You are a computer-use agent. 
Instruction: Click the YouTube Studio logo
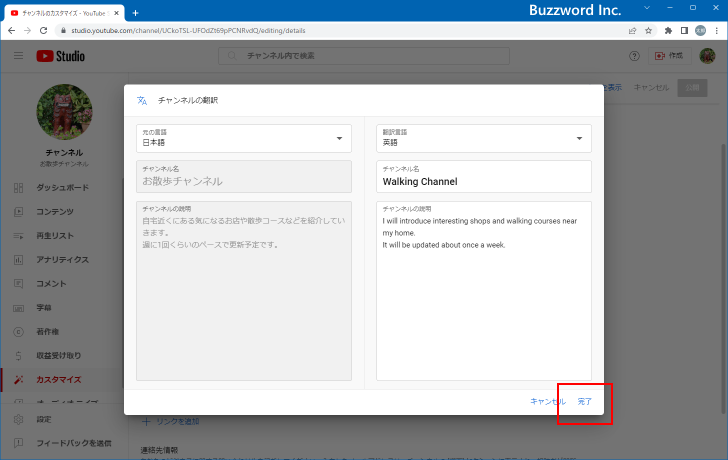[61, 56]
